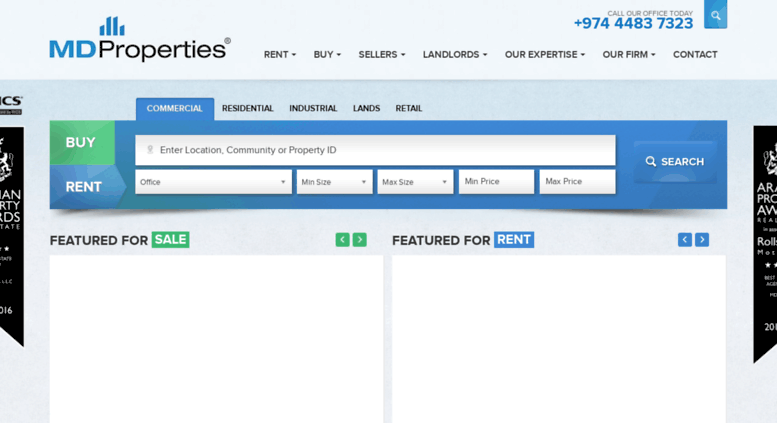Screen dimensions: 777x423
Task: Open the Buy navigation dropdown
Action: tap(327, 54)
